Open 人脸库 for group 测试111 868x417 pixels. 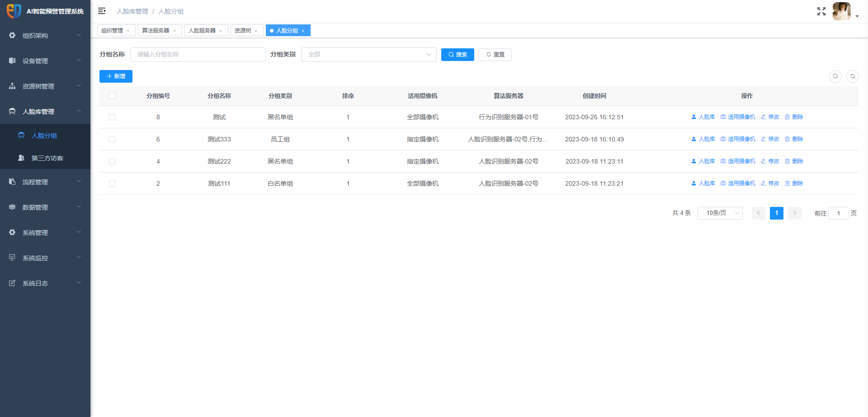(703, 183)
